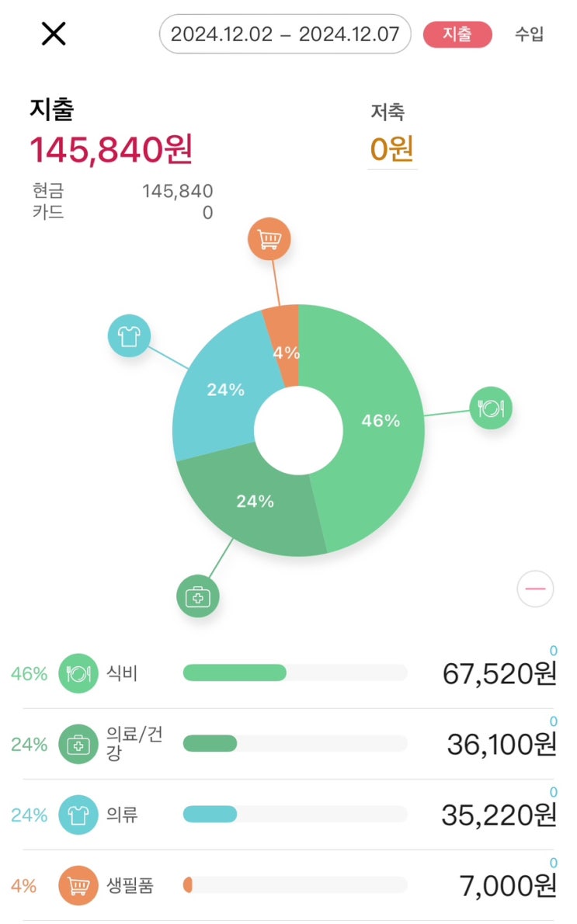
Task: Switch to the 지출 tab
Action: coord(457,34)
